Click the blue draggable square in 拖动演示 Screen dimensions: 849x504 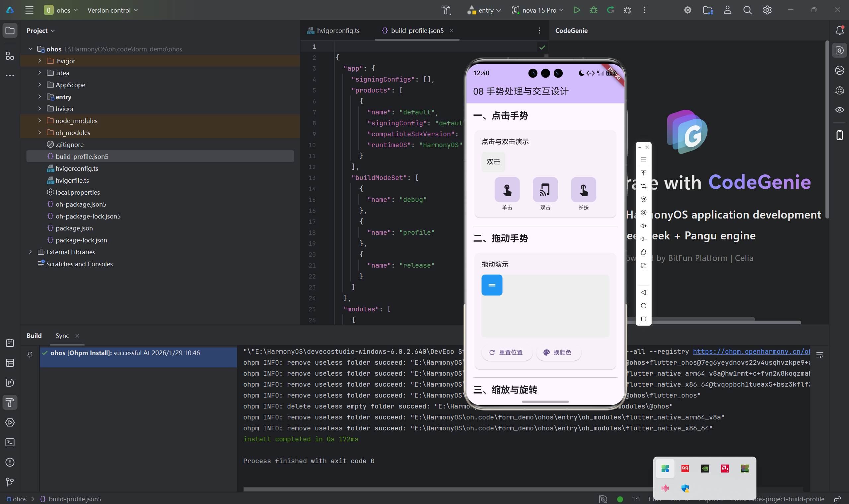coord(492,285)
